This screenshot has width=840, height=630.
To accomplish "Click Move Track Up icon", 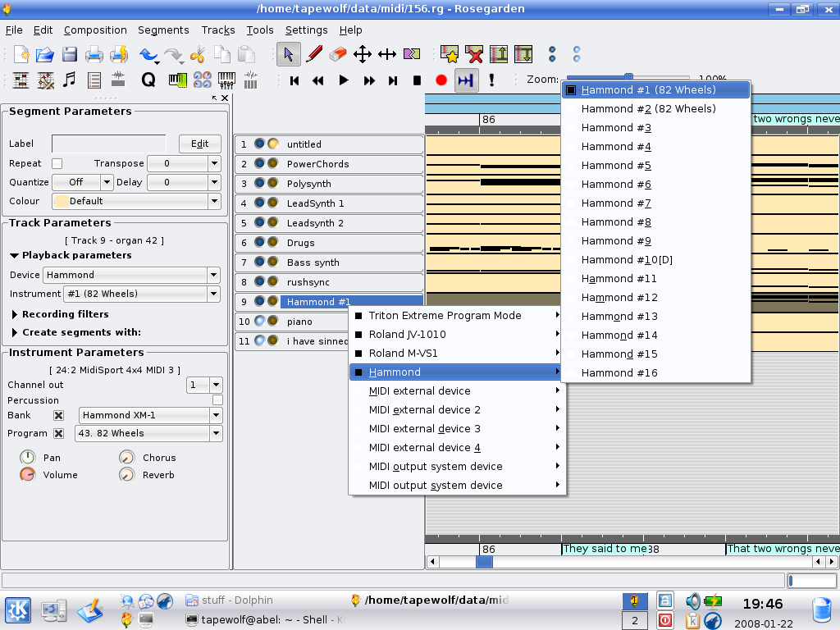I will pyautogui.click(x=499, y=54).
